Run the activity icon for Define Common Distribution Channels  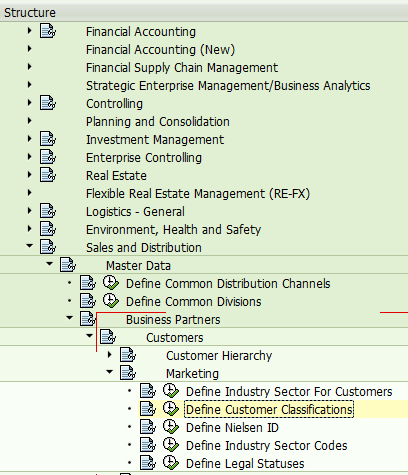click(x=111, y=283)
